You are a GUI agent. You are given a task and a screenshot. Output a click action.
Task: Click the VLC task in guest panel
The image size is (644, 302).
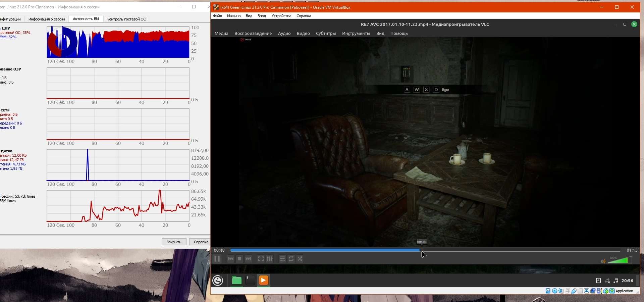pos(264,281)
